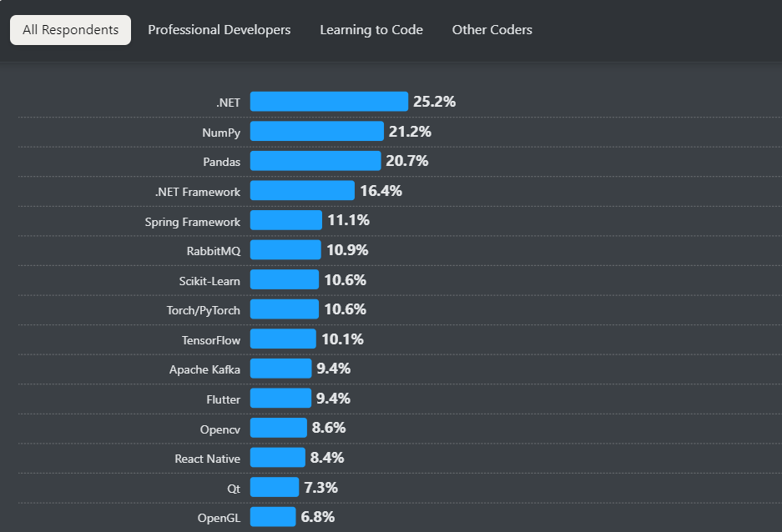Click the React Native bar
Screen dimensions: 782x532
(x=277, y=458)
